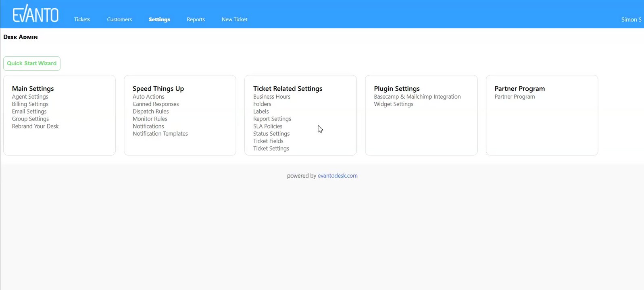Screen dimensions: 644x290
Task: Open the Partner Program link below the heading
Action: click(515, 97)
